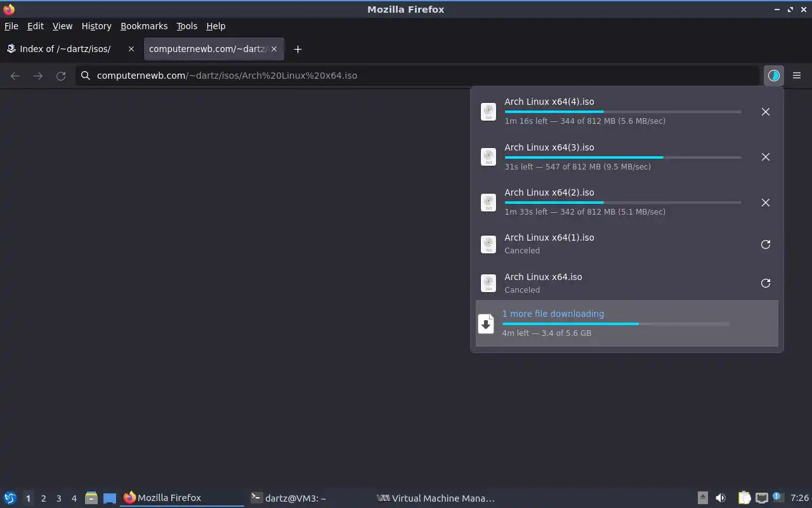Reload the current page
The height and width of the screenshot is (508, 812).
pyautogui.click(x=61, y=76)
